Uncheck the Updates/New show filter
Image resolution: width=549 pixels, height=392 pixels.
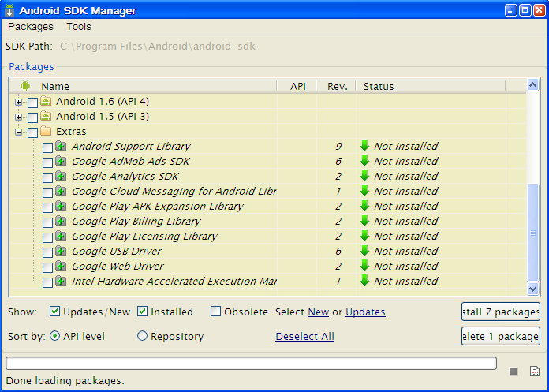pyautogui.click(x=54, y=311)
